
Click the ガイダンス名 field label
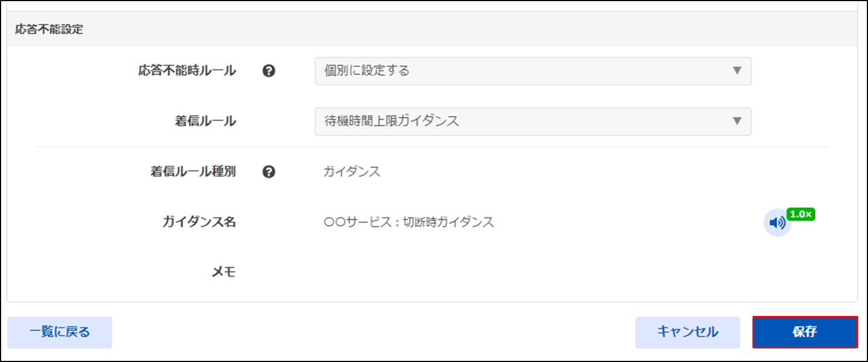[199, 222]
